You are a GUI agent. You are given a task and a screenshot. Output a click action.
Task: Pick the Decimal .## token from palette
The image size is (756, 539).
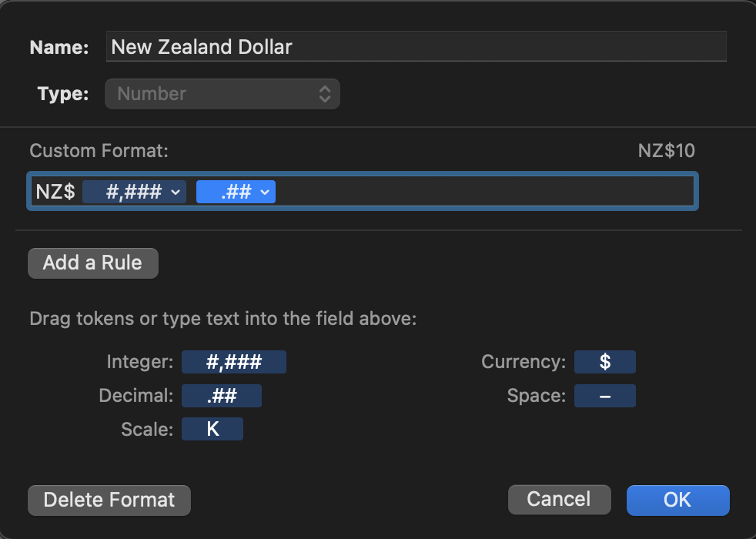click(x=222, y=396)
